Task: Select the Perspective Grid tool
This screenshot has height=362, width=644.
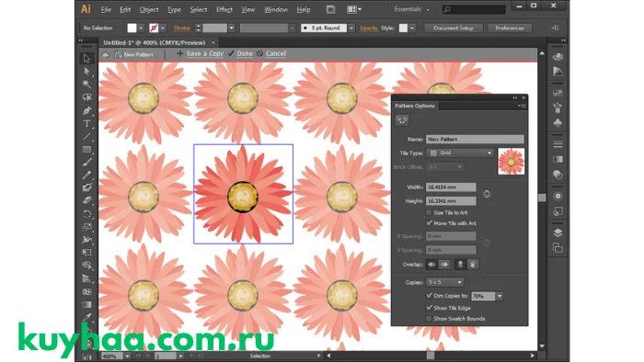Action: 86,278
